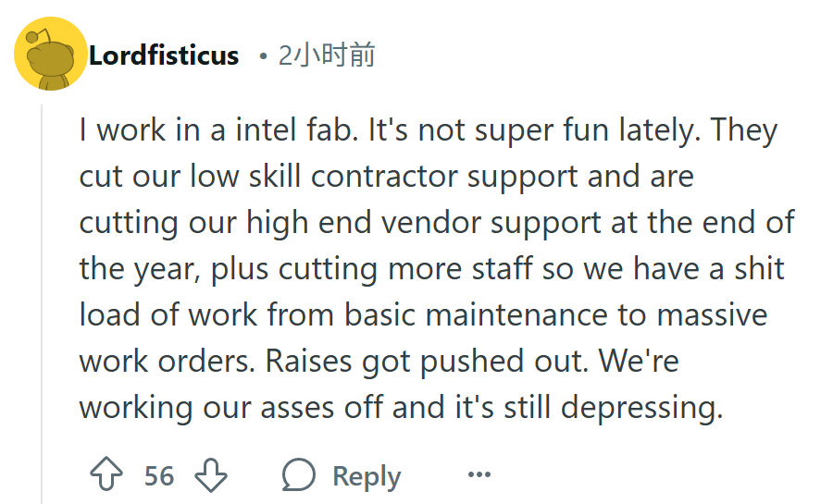The height and width of the screenshot is (504, 833).
Task: Click the word "contractor" in comment
Action: (x=384, y=177)
